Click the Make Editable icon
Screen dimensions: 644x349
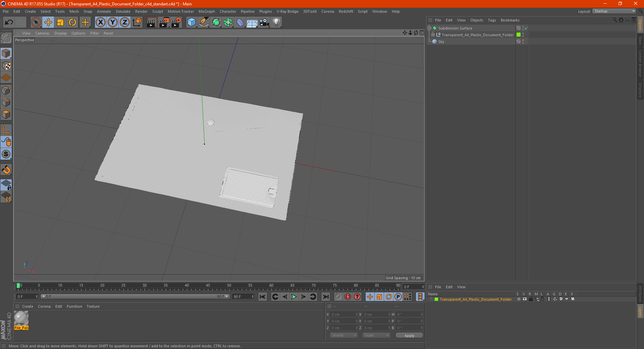pos(6,38)
